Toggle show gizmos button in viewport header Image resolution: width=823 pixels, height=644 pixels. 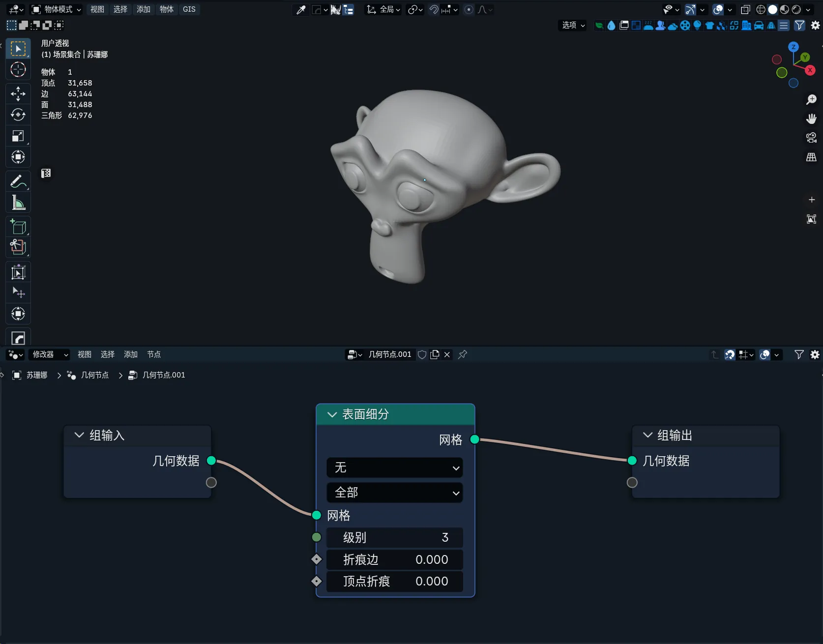690,9
